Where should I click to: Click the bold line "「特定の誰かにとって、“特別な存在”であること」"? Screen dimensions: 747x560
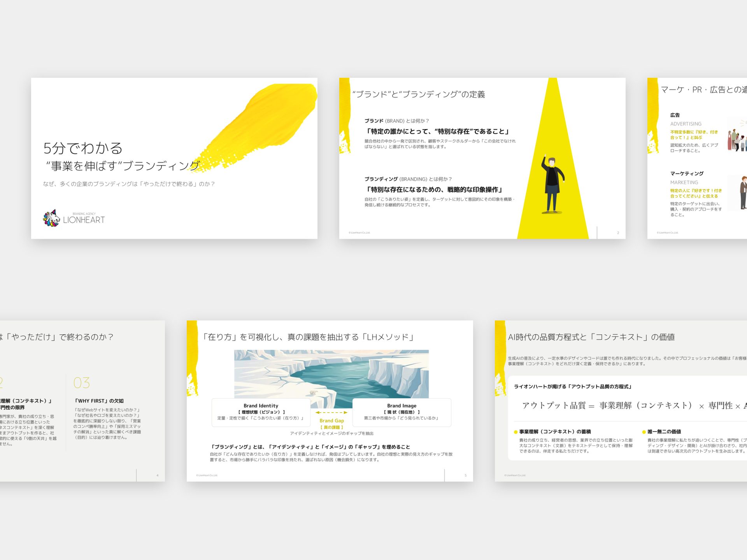click(437, 131)
